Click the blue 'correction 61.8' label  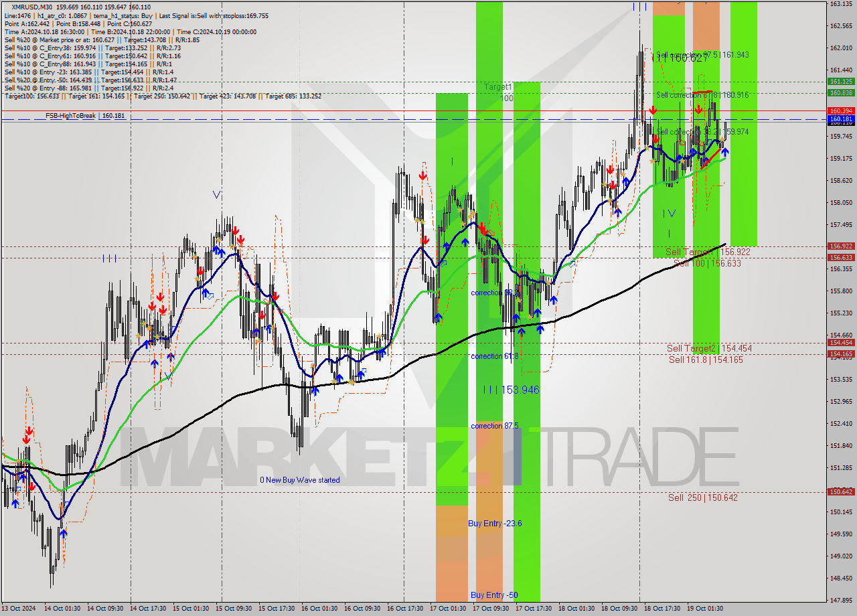point(495,356)
